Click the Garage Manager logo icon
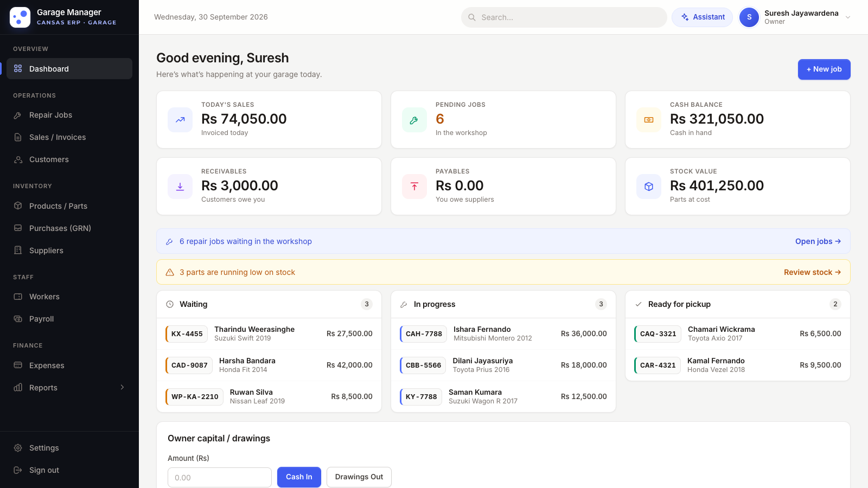The width and height of the screenshot is (868, 488). pos(20,17)
